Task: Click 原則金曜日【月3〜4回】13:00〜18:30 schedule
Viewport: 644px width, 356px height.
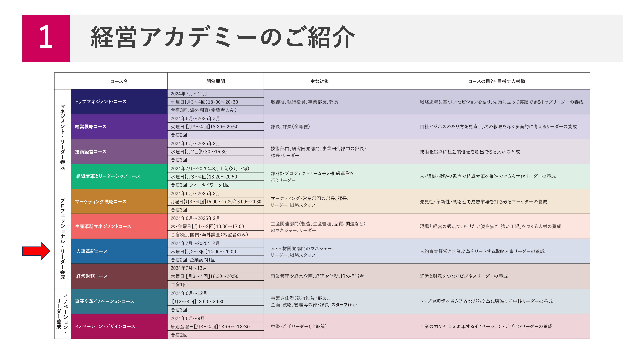Action: click(210, 327)
